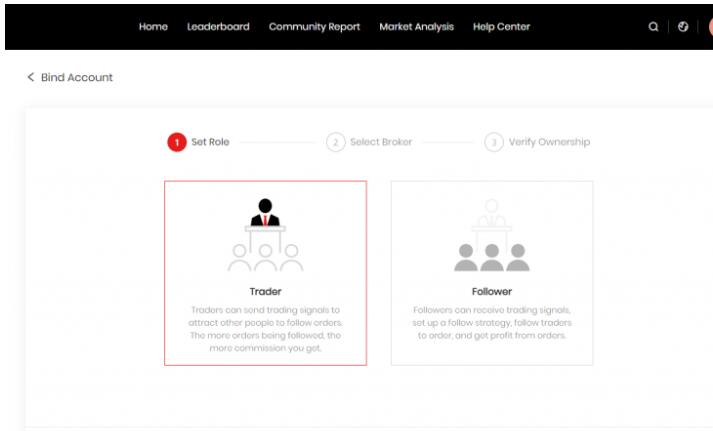The height and width of the screenshot is (431, 713).
Task: Click the red step 1 circle
Action: (x=177, y=142)
